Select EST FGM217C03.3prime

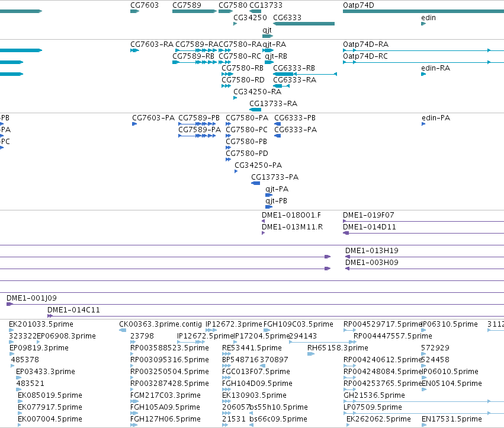pyautogui.click(x=165, y=395)
